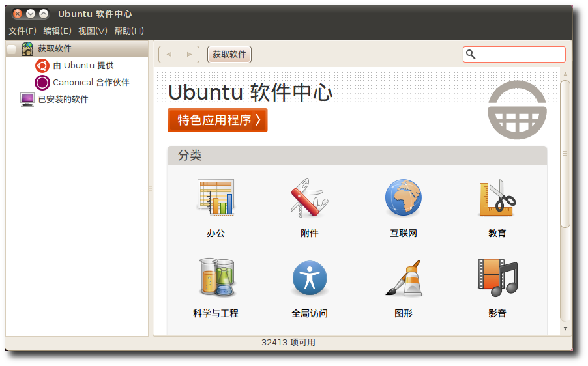
Task: Click the 获取软件 breadcrumb button
Action: [x=229, y=55]
